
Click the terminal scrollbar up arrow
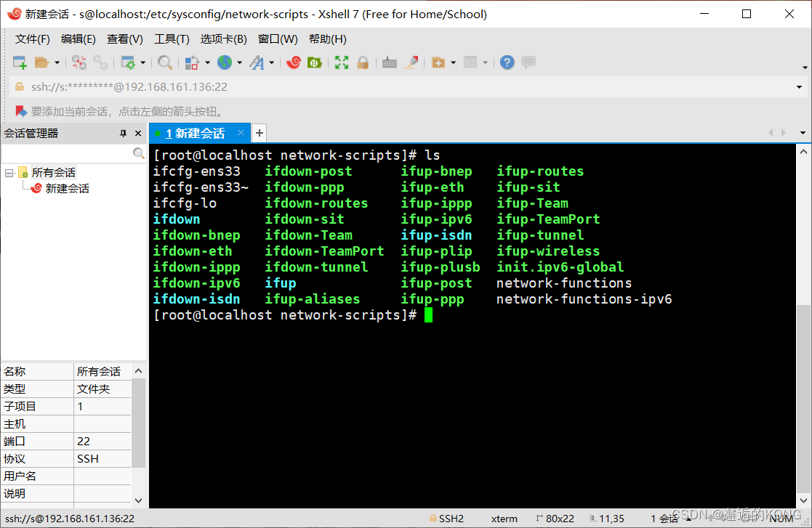[x=803, y=152]
